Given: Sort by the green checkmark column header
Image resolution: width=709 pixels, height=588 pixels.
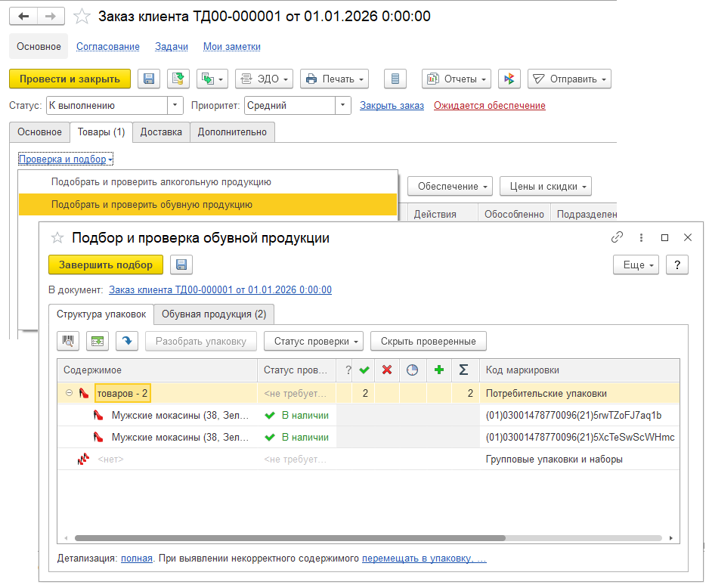Looking at the screenshot, I should [364, 370].
